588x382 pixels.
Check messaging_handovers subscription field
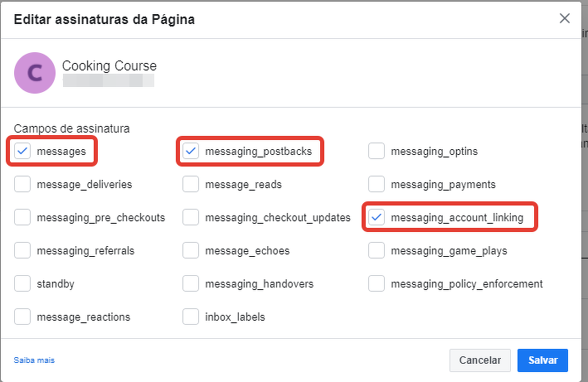click(x=191, y=283)
